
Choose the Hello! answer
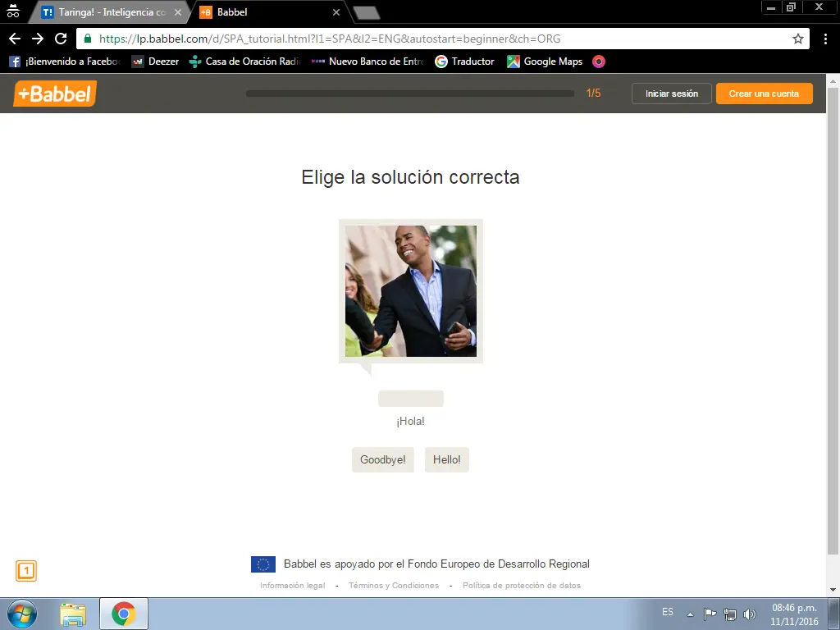click(x=447, y=459)
